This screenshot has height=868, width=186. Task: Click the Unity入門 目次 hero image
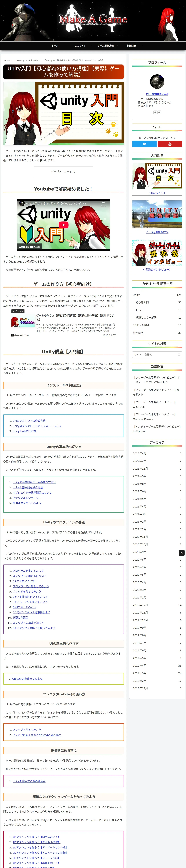click(x=63, y=113)
